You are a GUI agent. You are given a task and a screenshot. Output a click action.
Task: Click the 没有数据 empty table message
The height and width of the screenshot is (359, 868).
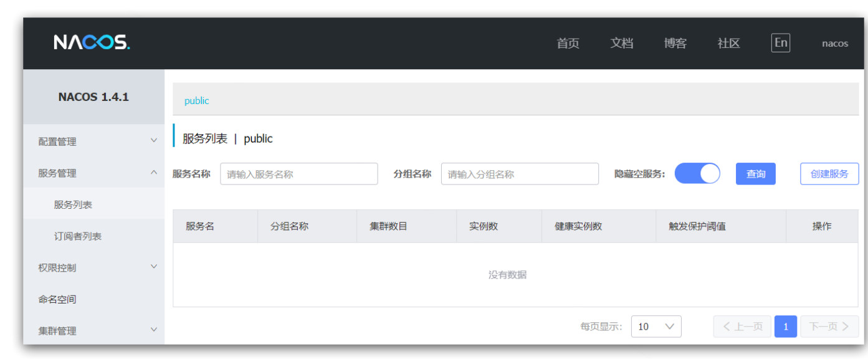[507, 275]
